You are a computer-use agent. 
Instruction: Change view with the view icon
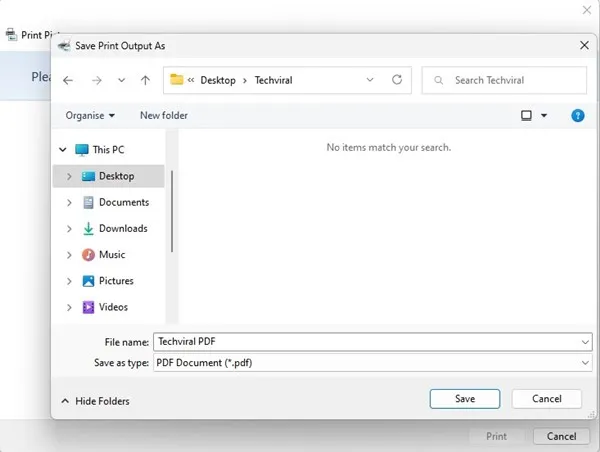(x=526, y=115)
